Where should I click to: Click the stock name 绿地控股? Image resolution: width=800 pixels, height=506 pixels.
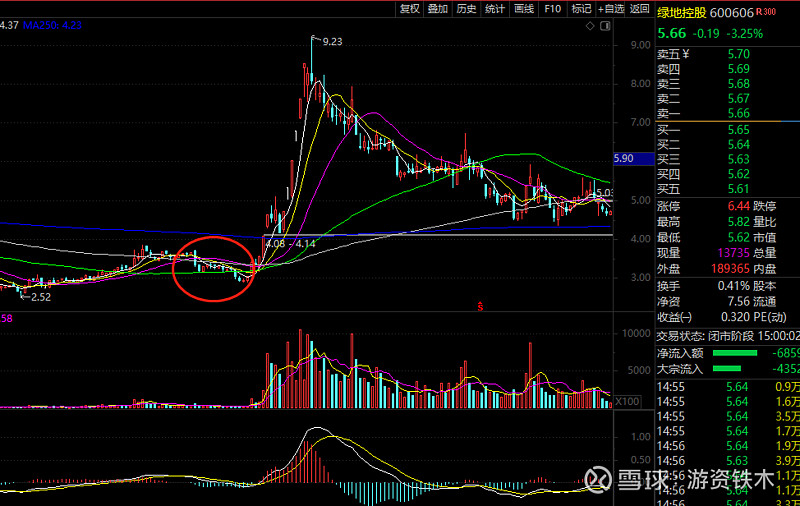click(682, 13)
